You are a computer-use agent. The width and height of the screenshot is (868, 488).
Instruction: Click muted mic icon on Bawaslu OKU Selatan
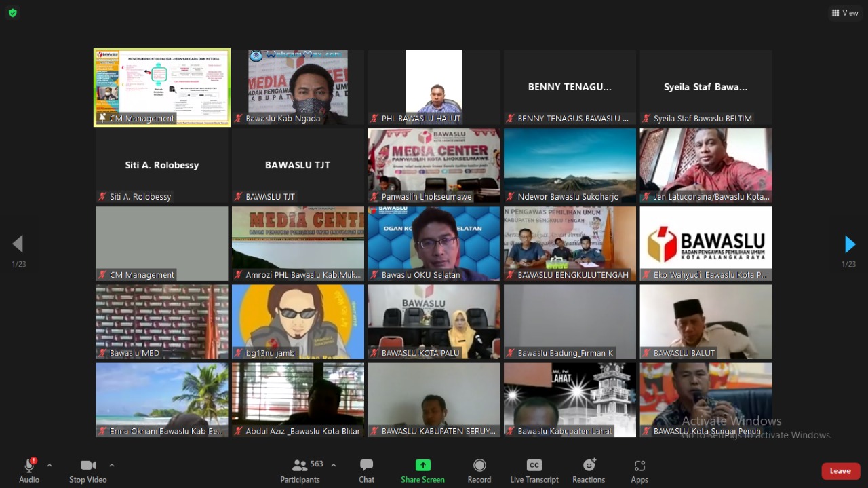(374, 275)
